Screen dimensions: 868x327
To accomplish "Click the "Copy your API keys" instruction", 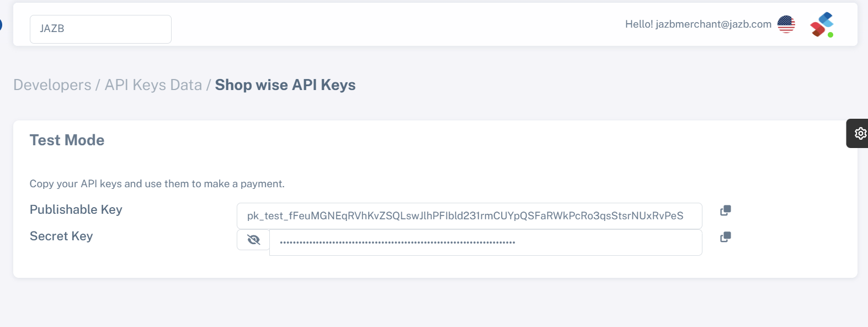I will pyautogui.click(x=157, y=184).
